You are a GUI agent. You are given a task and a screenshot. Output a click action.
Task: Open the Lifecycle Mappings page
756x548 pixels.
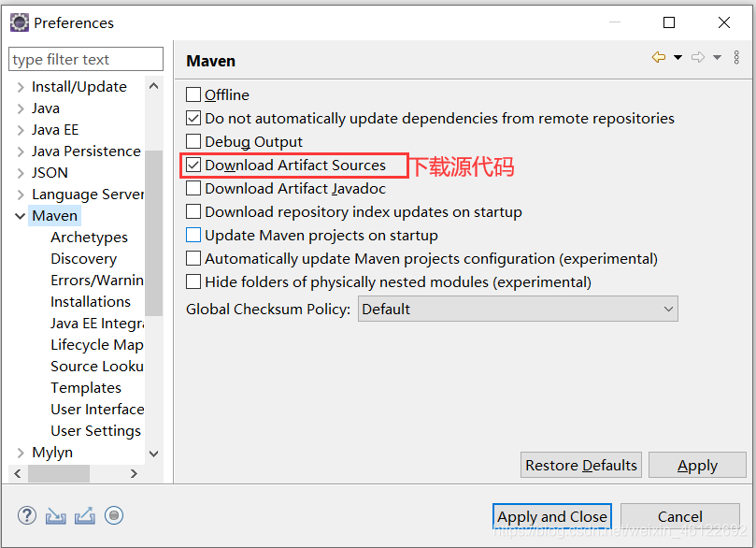97,345
